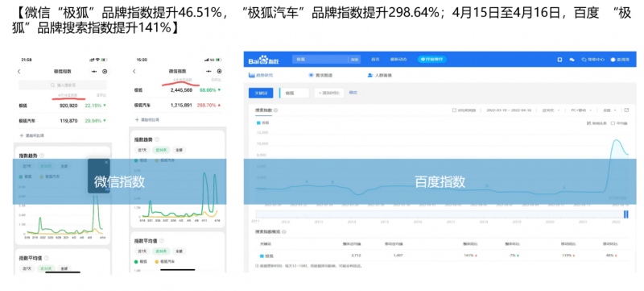Viewport: 644px width, 291px height.
Task: Select the 920,920 index value
Action: [x=68, y=106]
